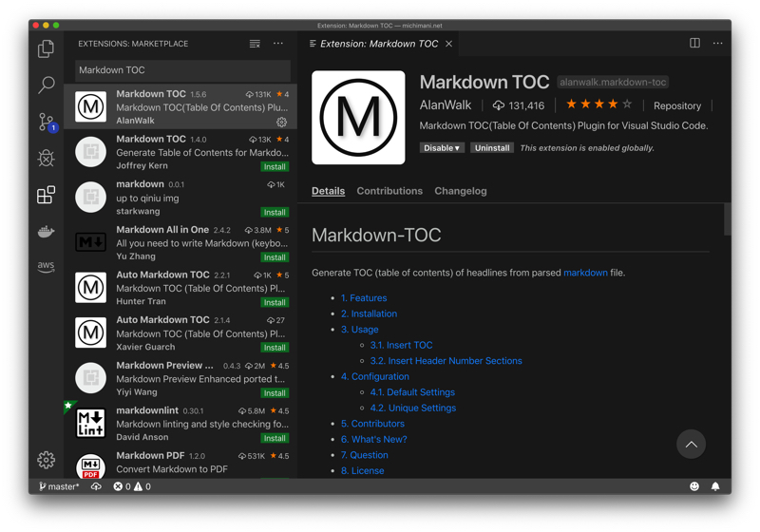Click the alanwalk.markdown-toc identifier badge

click(613, 82)
